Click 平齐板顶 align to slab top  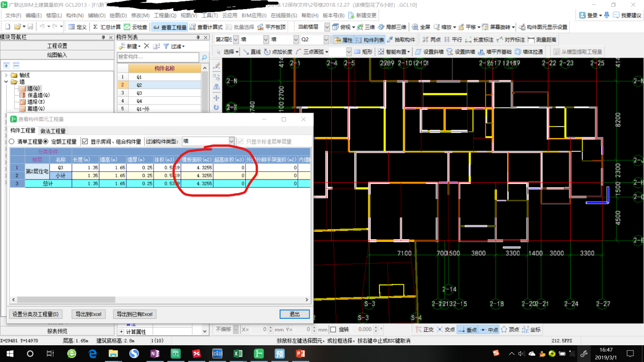coord(271,27)
